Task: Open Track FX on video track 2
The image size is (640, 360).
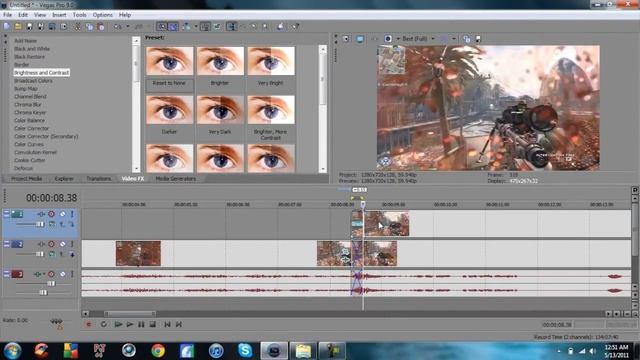Action: pos(41,244)
